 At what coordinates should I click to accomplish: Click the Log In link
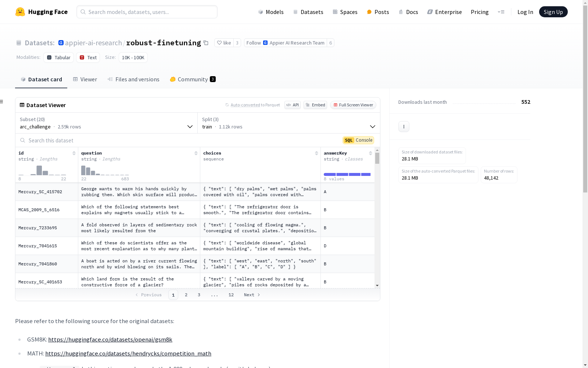[x=525, y=12]
